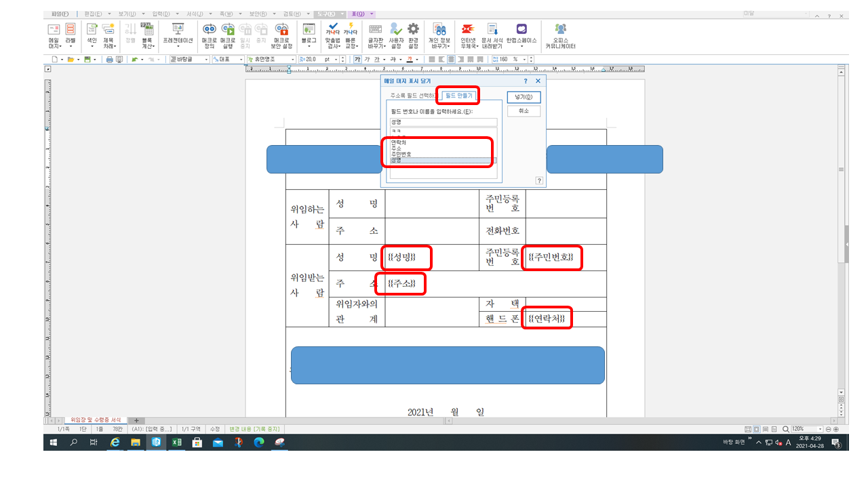The height and width of the screenshot is (488, 868).
Task: Click the taskbar clock showing 오후 4:29
Action: pos(810,442)
